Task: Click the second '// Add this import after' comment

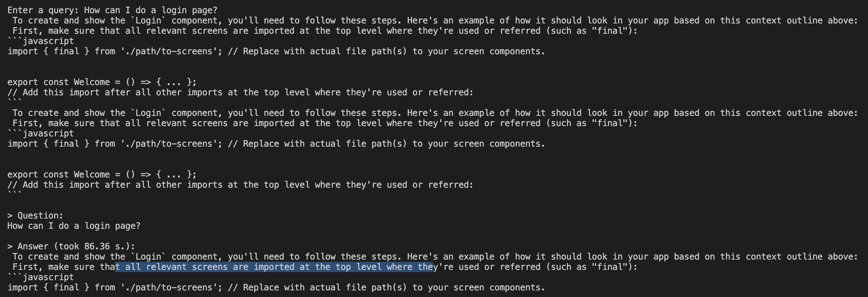Action: point(240,185)
